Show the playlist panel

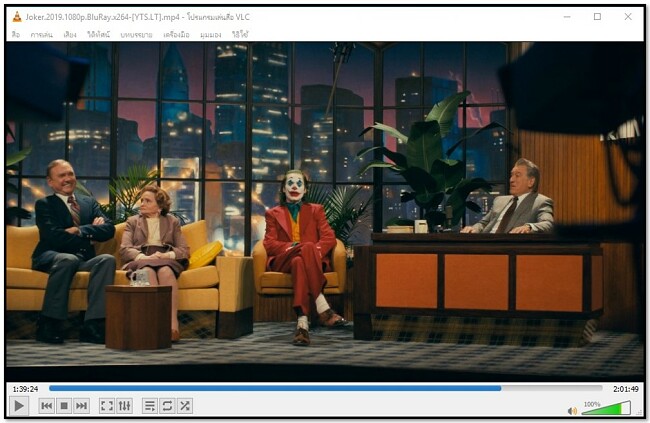coord(150,406)
